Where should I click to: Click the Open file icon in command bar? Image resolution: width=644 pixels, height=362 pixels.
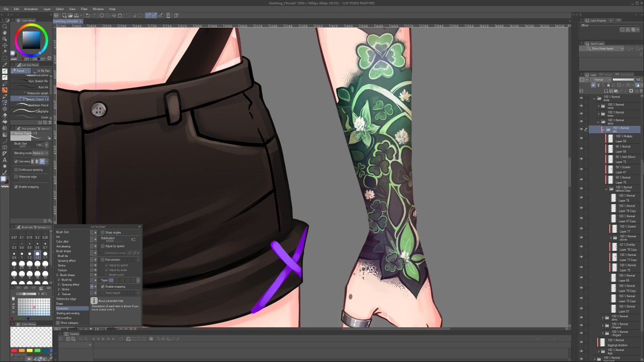(x=71, y=15)
